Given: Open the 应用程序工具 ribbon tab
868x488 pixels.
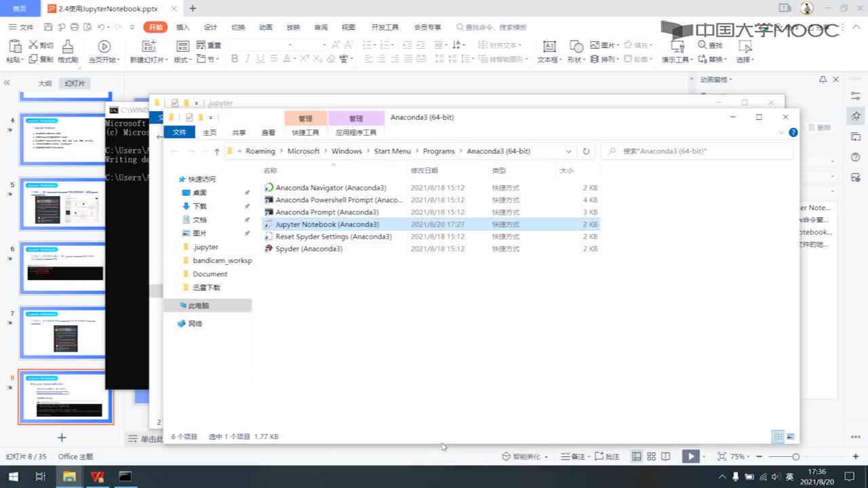Looking at the screenshot, I should (356, 133).
